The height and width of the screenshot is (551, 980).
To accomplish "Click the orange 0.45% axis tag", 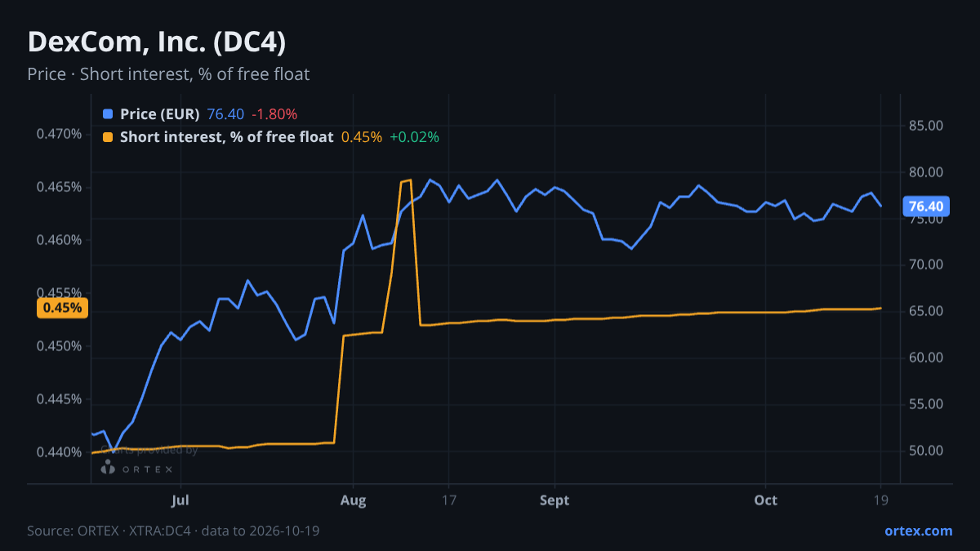I will point(63,308).
